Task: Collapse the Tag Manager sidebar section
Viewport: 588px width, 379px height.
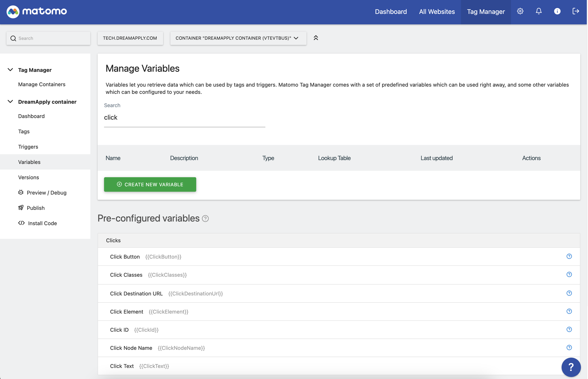Action: (10, 70)
